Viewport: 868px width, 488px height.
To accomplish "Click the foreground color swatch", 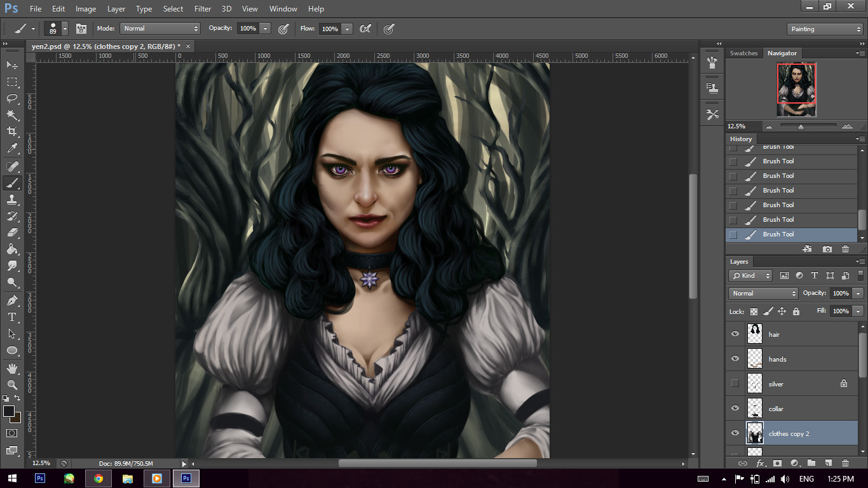I will pyautogui.click(x=9, y=411).
